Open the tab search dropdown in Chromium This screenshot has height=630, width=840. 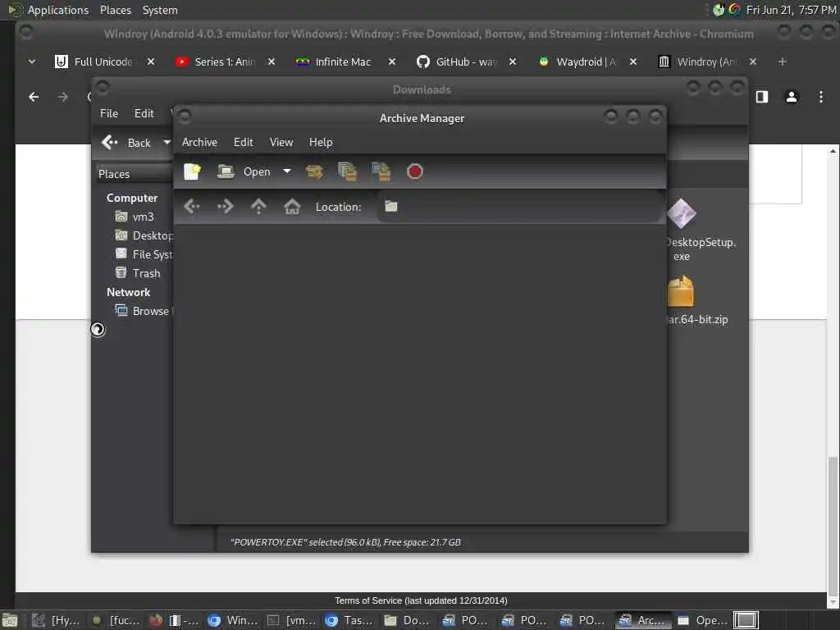tap(32, 62)
